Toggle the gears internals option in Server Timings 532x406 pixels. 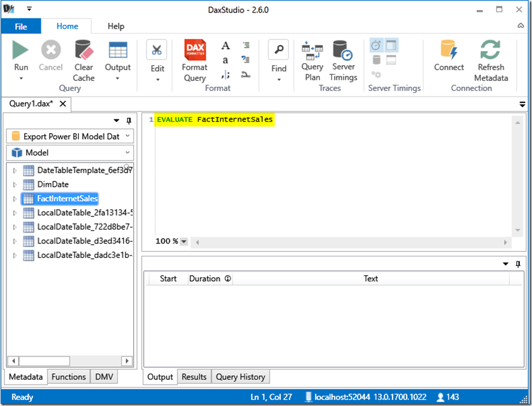tap(376, 74)
